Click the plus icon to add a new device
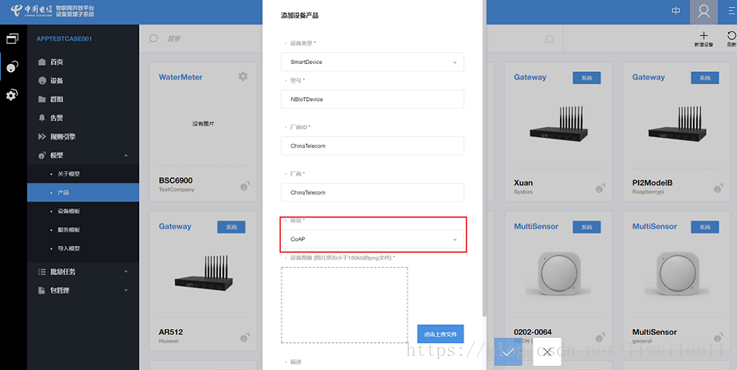 [x=704, y=35]
